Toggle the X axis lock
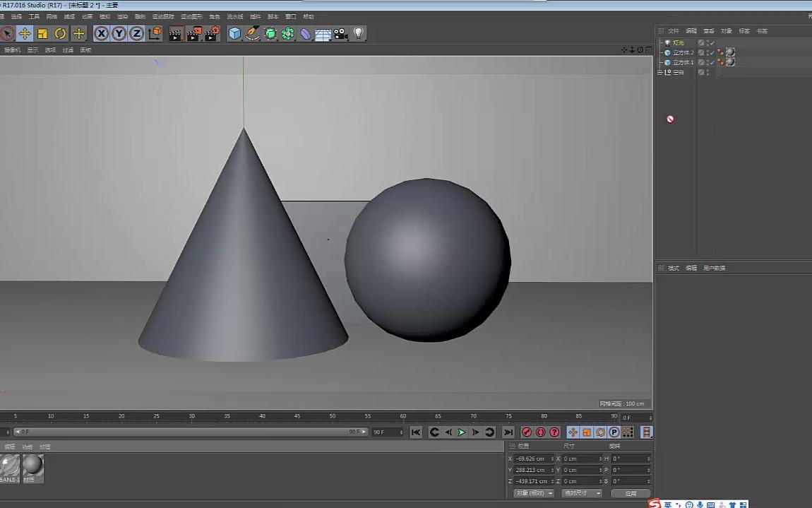This screenshot has height=508, width=812. point(101,33)
